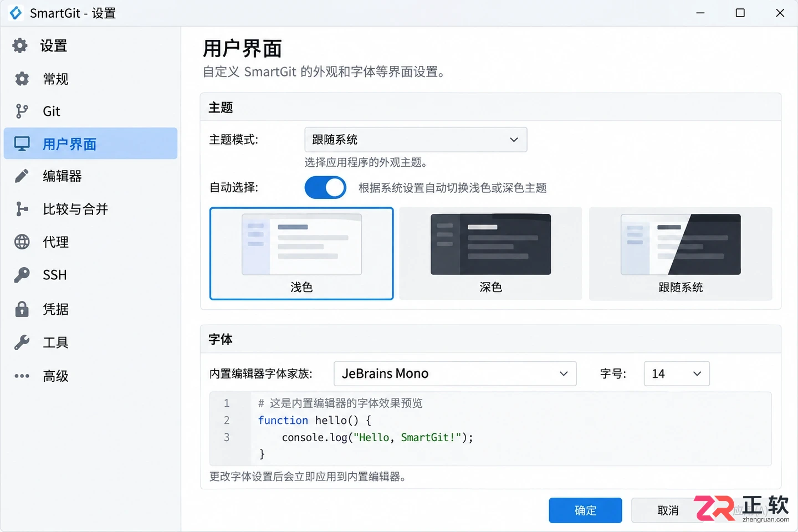Open the 主题模式 dropdown showing 跟随系统

416,140
